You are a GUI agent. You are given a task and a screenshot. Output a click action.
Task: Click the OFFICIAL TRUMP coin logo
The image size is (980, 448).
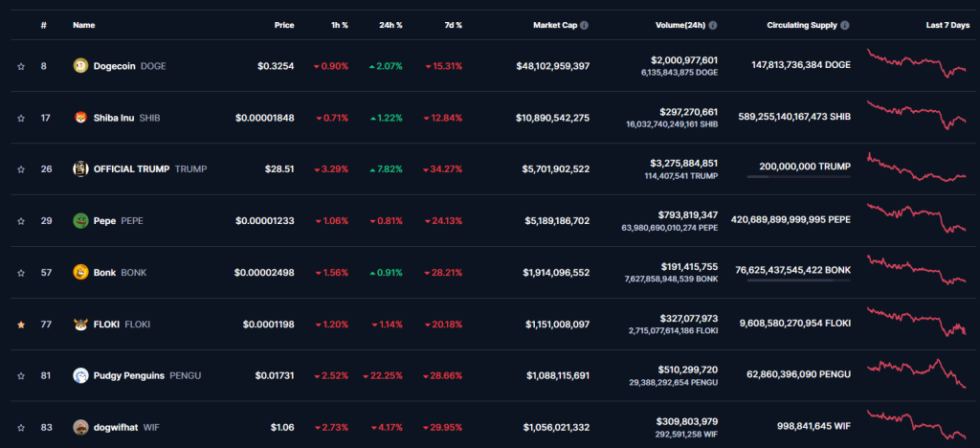pos(80,168)
